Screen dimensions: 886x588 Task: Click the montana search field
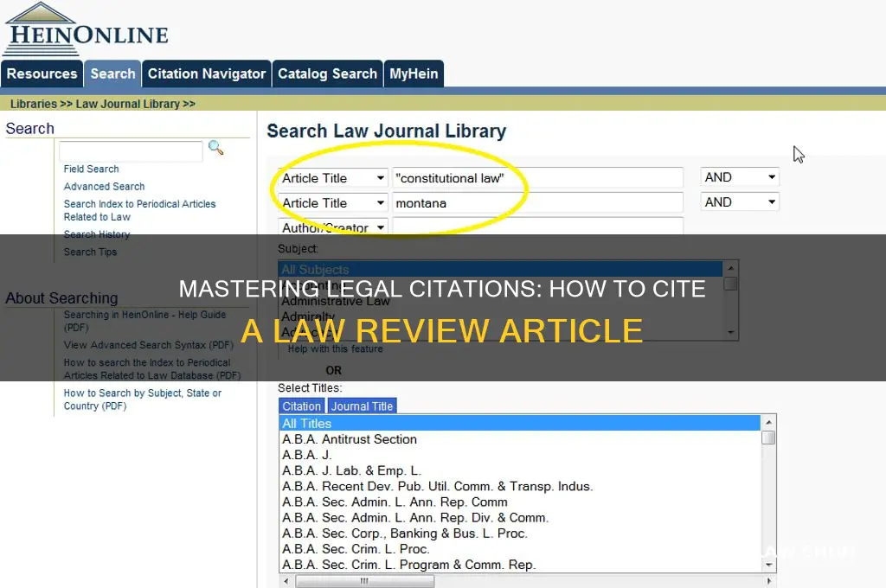pyautogui.click(x=537, y=203)
